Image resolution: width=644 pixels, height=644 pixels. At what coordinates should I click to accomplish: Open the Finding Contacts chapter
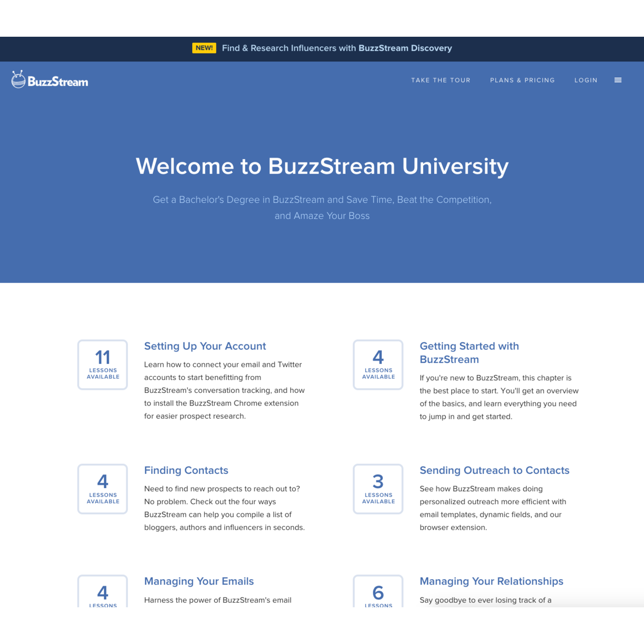point(186,470)
